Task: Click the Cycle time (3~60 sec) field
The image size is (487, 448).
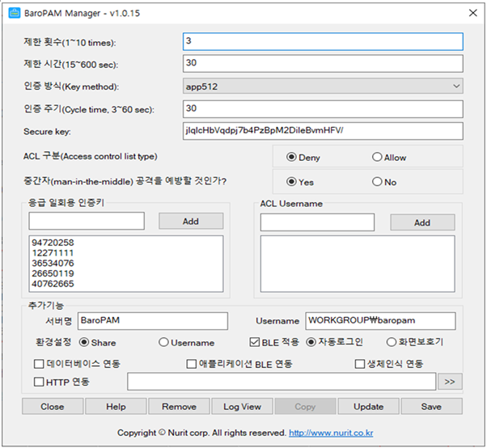Action: pyautogui.click(x=323, y=109)
